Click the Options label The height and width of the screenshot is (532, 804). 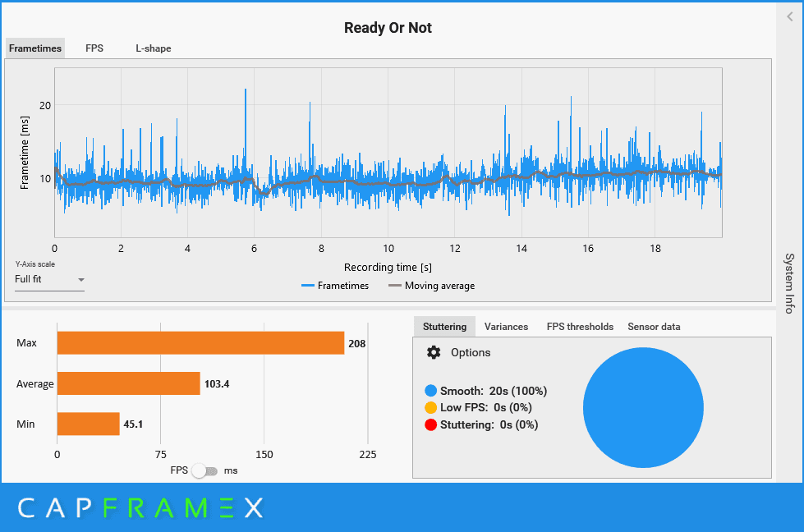(x=471, y=353)
